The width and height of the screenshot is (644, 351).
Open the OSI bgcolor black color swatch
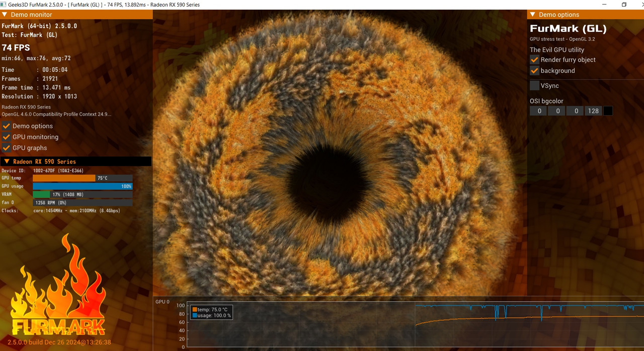[608, 111]
